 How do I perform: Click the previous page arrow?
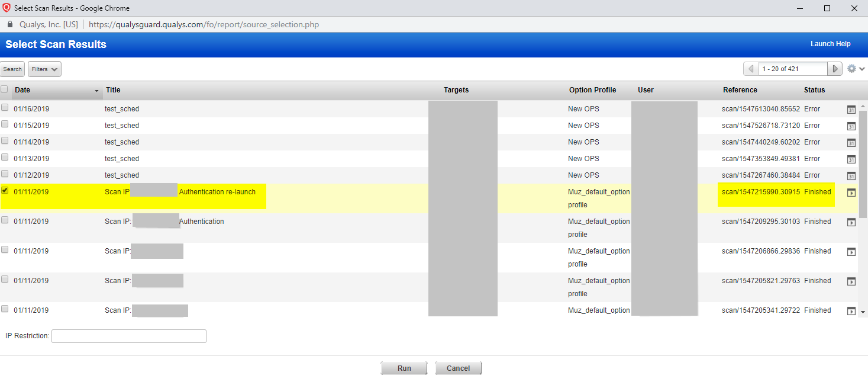pyautogui.click(x=750, y=69)
